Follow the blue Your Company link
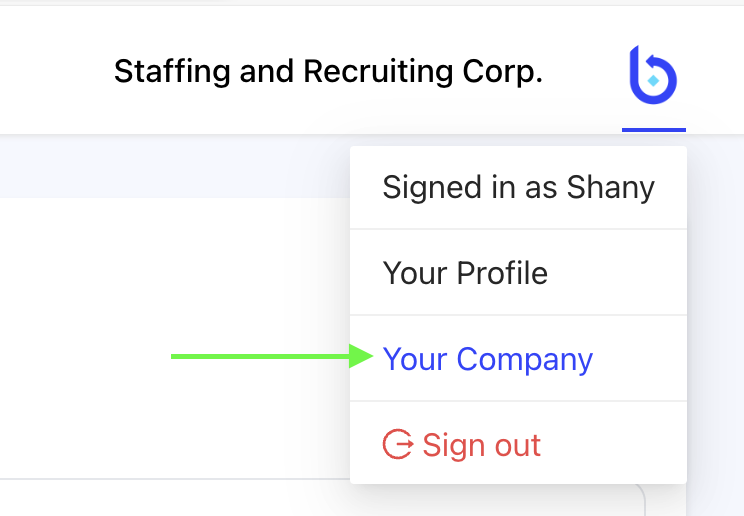Screen dimensions: 744x516 point(488,359)
